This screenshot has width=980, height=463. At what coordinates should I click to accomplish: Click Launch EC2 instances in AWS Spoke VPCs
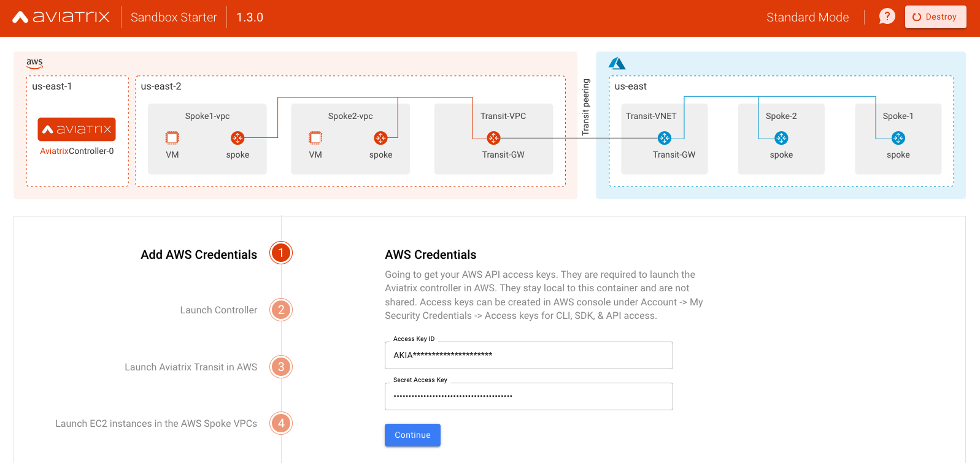click(x=156, y=424)
